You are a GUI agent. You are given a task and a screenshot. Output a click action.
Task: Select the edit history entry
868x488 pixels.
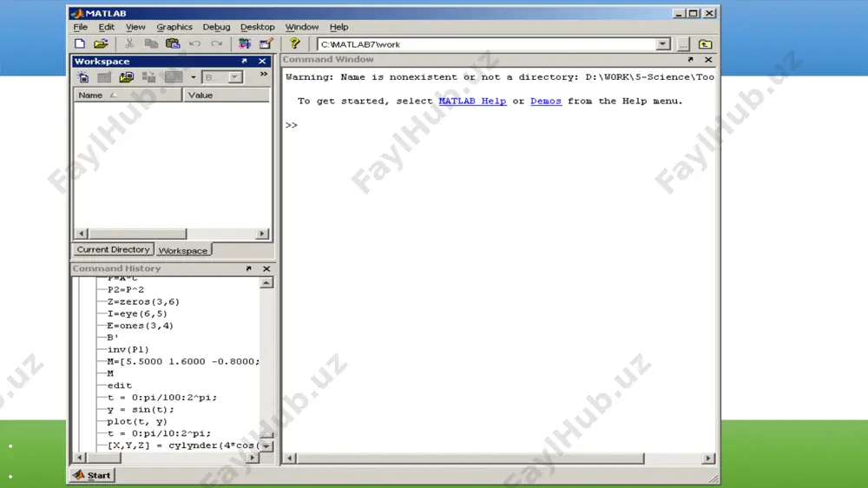coord(120,386)
